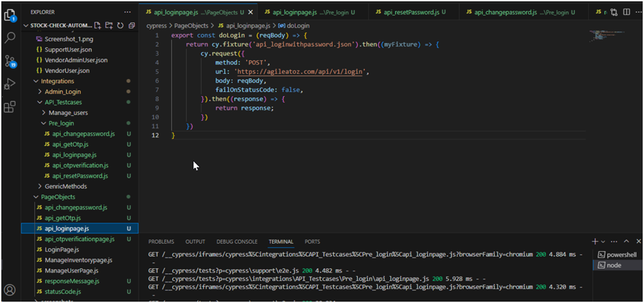Image resolution: width=644 pixels, height=303 pixels.
Task: Open the Search view in the activity bar
Action: (9, 38)
